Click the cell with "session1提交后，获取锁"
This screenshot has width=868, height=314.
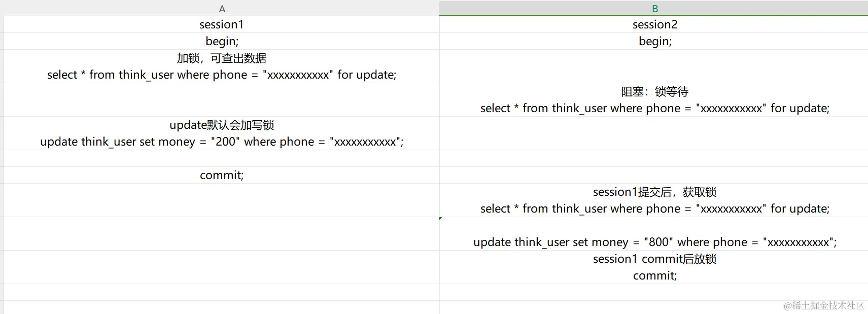pos(654,200)
